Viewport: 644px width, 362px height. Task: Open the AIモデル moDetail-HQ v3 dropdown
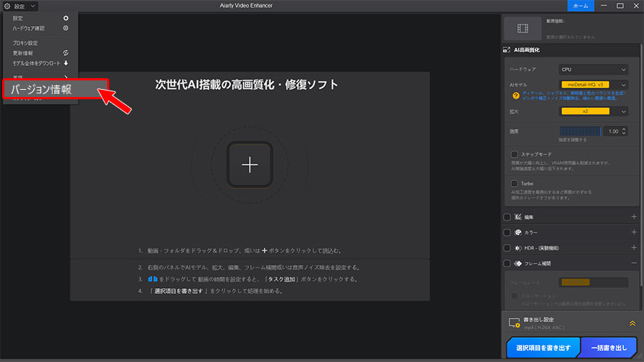click(593, 85)
